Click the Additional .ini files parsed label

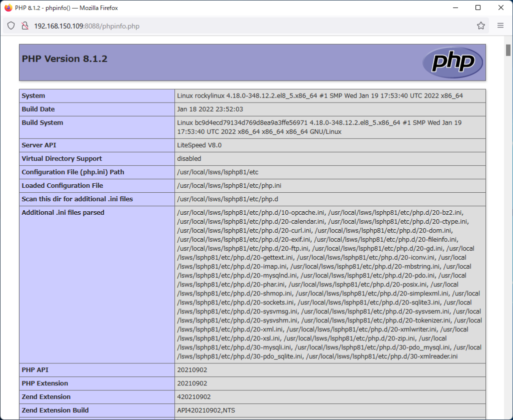click(63, 213)
